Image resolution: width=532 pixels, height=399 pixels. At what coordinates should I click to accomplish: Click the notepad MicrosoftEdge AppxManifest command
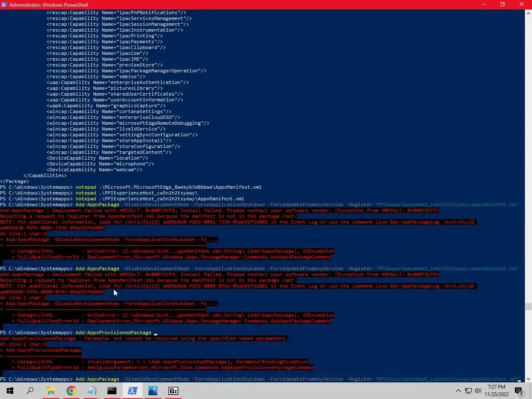pyautogui.click(x=131, y=187)
